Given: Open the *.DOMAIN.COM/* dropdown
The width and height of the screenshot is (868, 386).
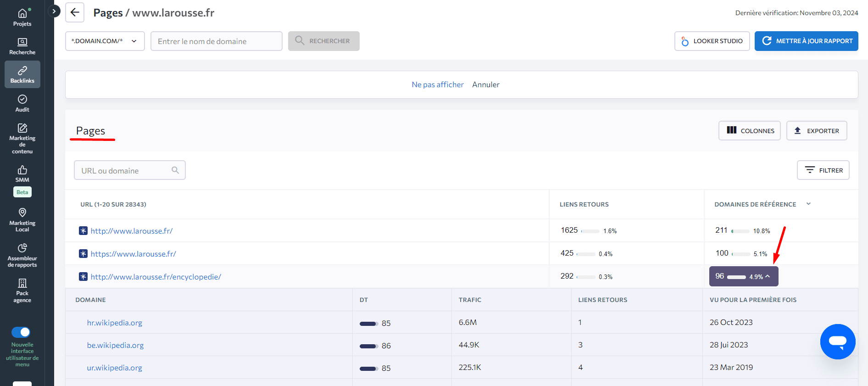Looking at the screenshot, I should [x=105, y=41].
